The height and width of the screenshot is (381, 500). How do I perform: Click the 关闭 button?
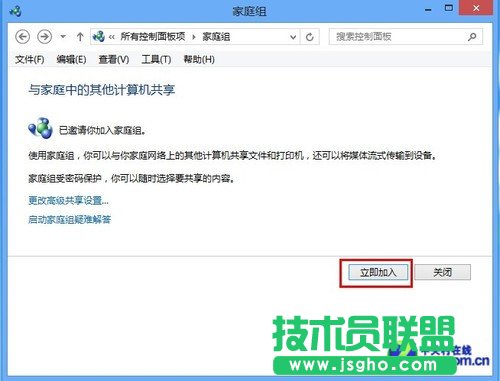(x=443, y=272)
